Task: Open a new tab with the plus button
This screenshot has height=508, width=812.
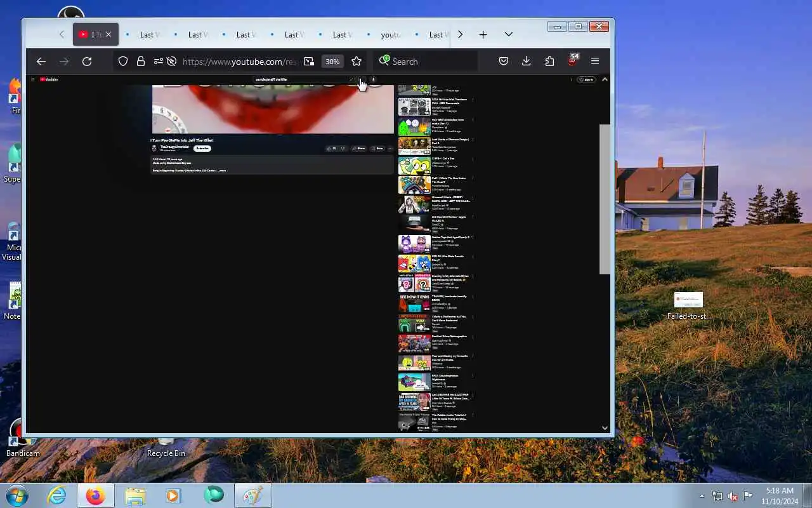Action: click(483, 34)
